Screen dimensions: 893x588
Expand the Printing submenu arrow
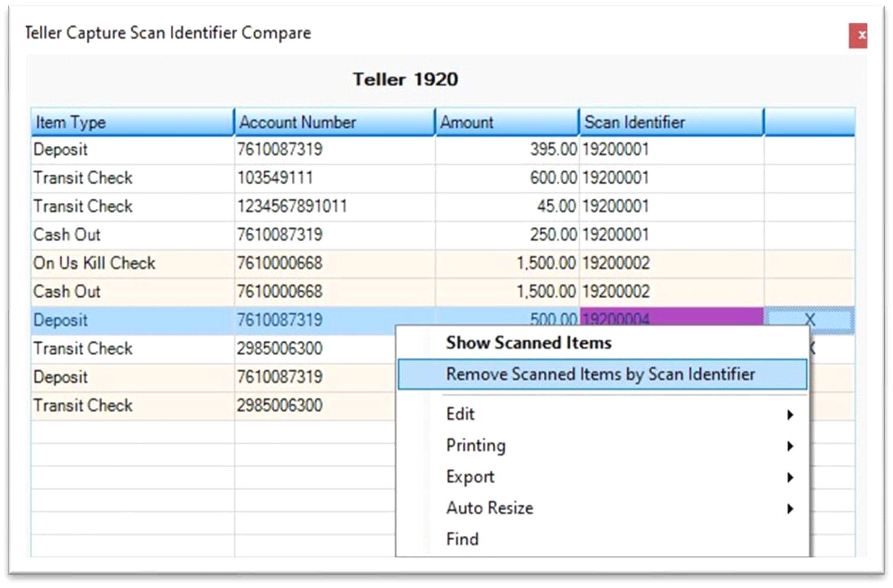pyautogui.click(x=790, y=446)
